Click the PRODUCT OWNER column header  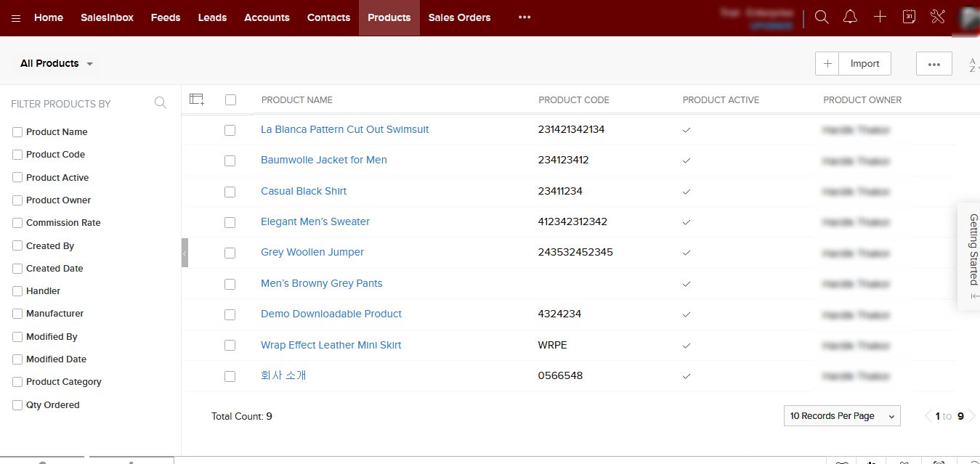862,100
